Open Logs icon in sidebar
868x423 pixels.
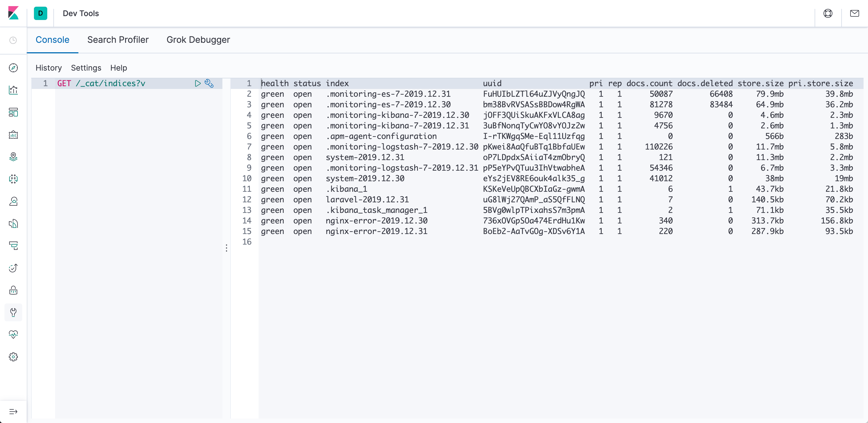tap(13, 223)
